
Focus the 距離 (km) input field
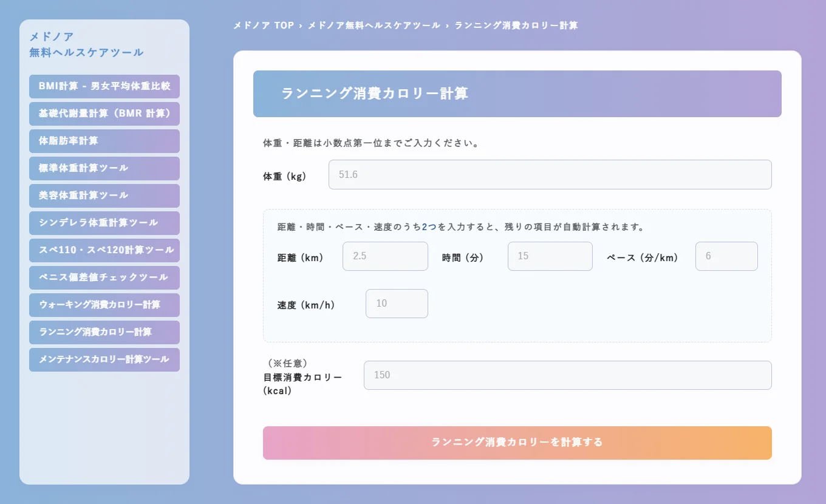(x=385, y=256)
